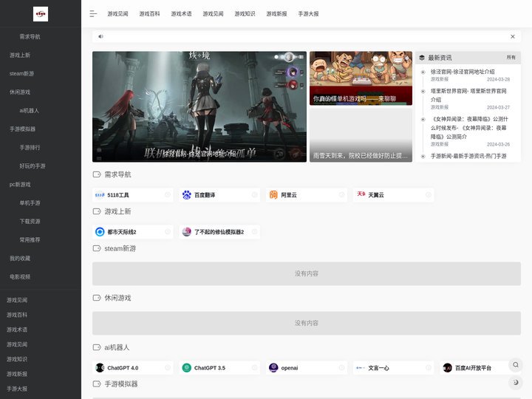Open the 5118工具 icon card
The height and width of the screenshot is (399, 532).
click(x=100, y=195)
